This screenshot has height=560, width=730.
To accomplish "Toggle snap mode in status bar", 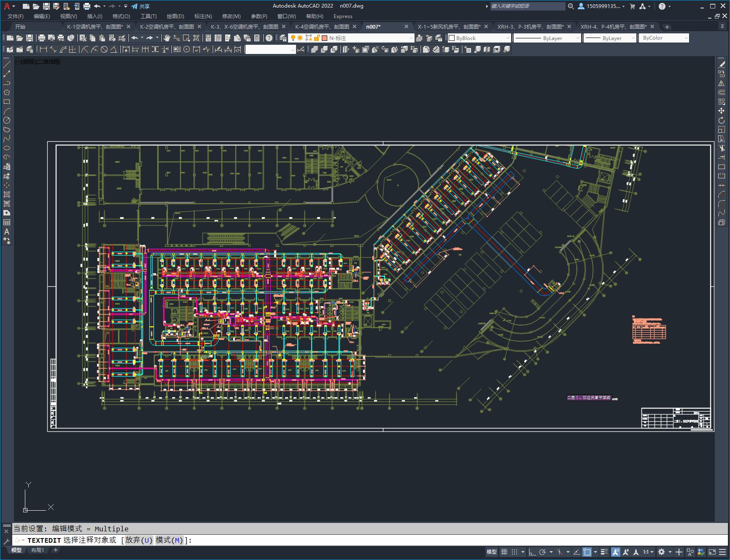I will point(515,552).
